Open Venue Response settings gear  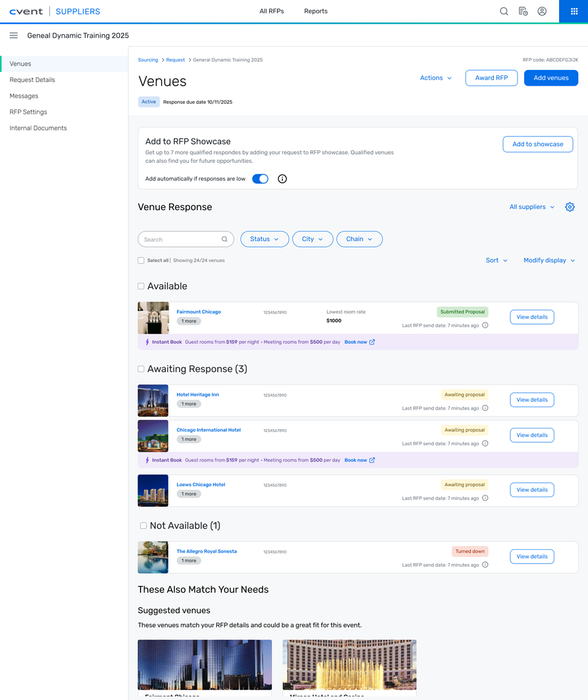click(x=570, y=207)
